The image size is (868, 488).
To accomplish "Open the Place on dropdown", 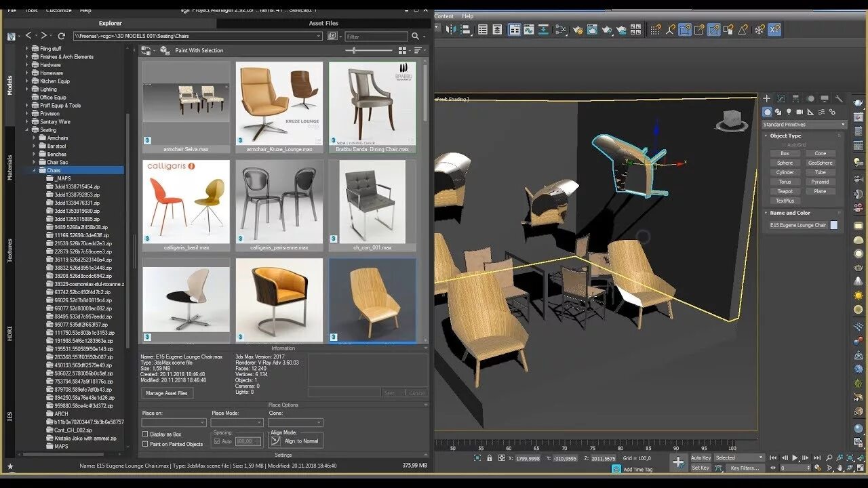I will [x=174, y=422].
